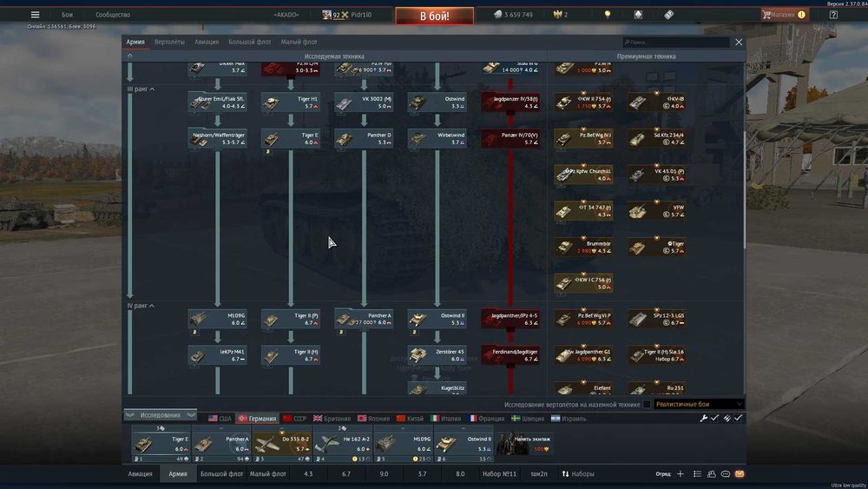Add squad member plus icon

(681, 474)
